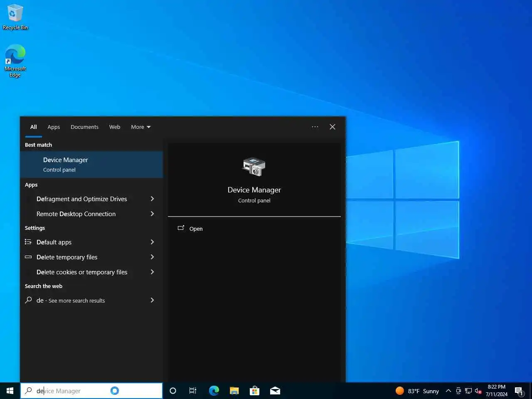Screen dimensions: 532x399
Task: Expand arrow for Delete cookies or temporary files
Action: coord(152,272)
